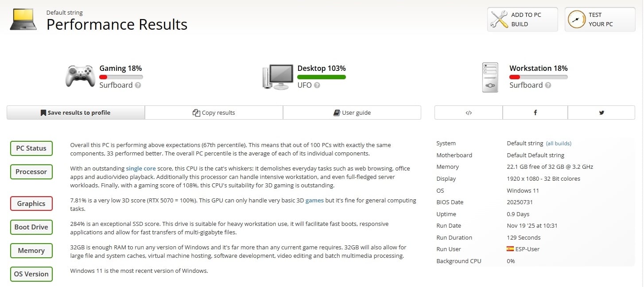Click the gamepad Gaming icon
Image resolution: width=644 pixels, height=287 pixels.
[x=80, y=76]
